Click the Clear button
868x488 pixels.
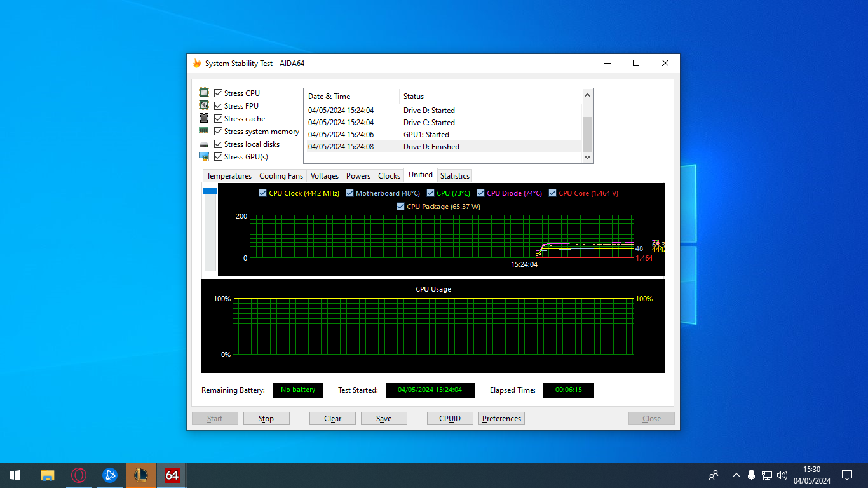point(332,419)
